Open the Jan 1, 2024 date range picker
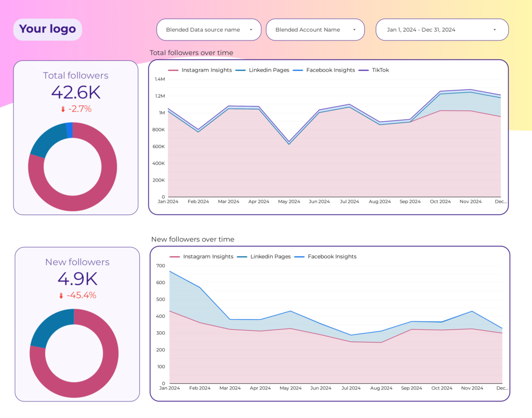Image resolution: width=532 pixels, height=418 pixels. pyautogui.click(x=442, y=30)
